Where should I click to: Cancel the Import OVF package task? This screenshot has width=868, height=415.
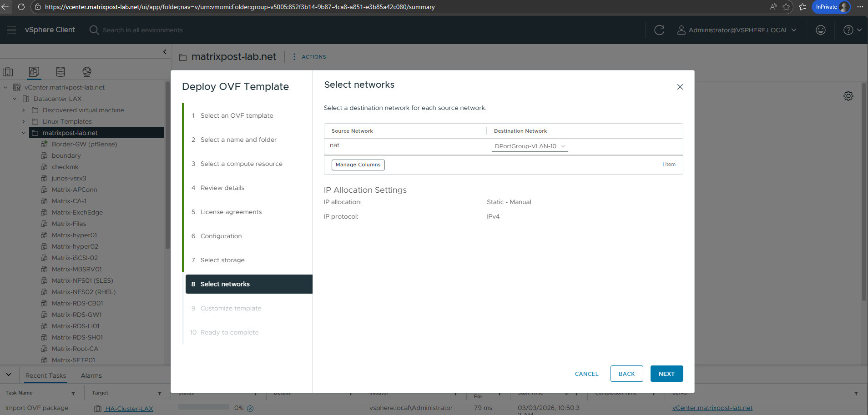(x=250, y=408)
